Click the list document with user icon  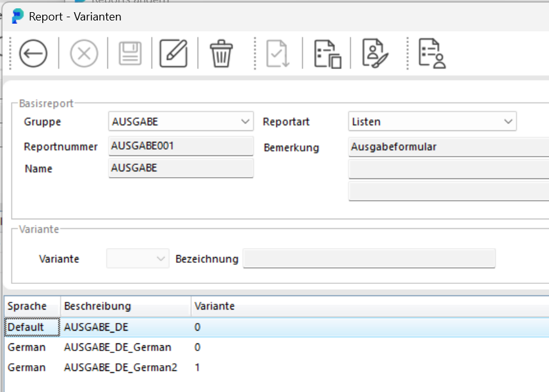pyautogui.click(x=432, y=54)
